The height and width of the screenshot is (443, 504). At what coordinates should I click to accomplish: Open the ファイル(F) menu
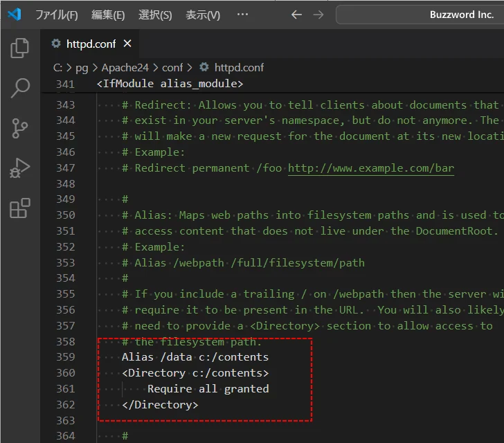click(x=57, y=15)
